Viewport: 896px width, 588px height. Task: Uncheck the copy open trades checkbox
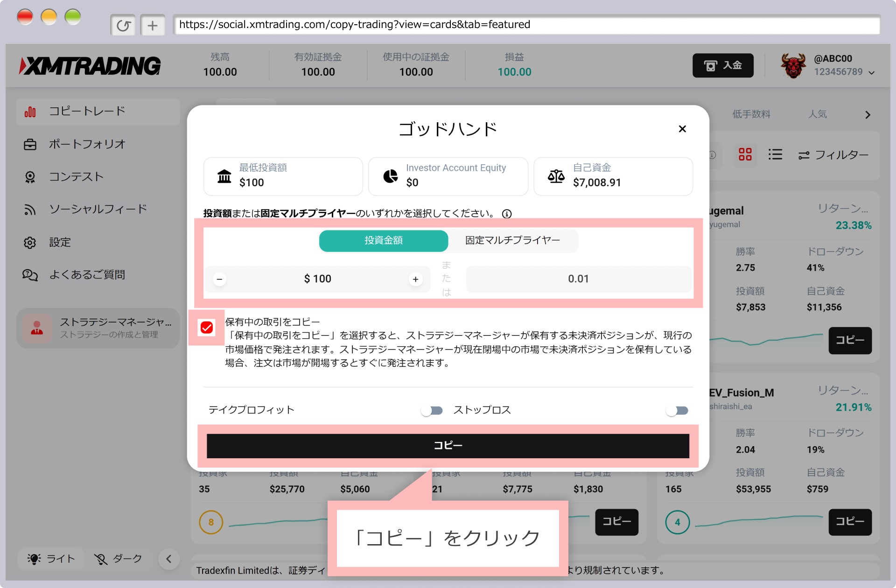[x=207, y=328]
